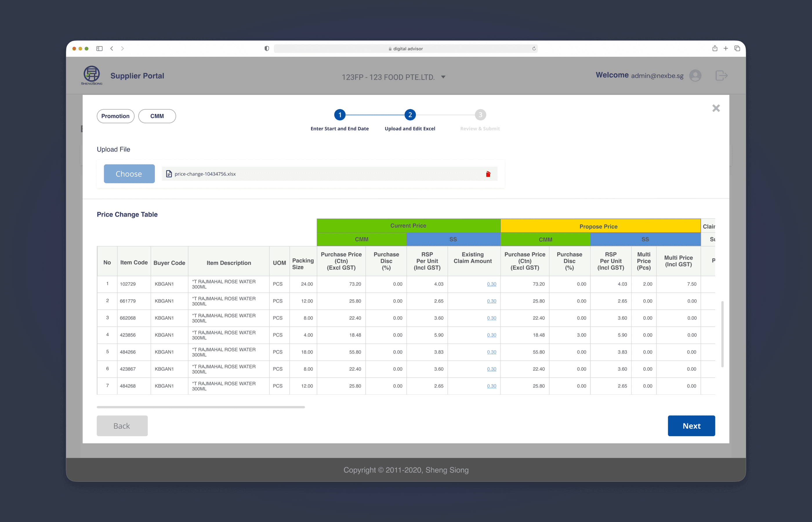This screenshot has width=812, height=522.
Task: Toggle the browser sidebar icon
Action: pyautogui.click(x=99, y=48)
